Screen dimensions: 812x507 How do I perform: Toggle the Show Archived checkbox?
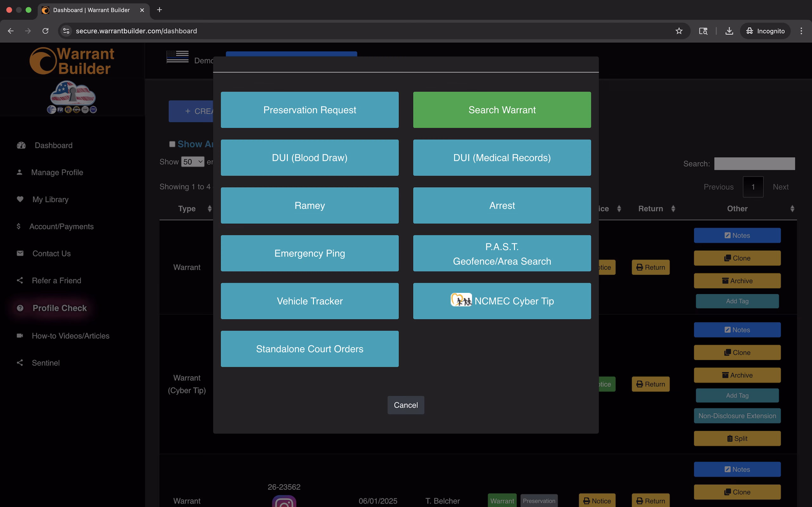[x=172, y=144]
